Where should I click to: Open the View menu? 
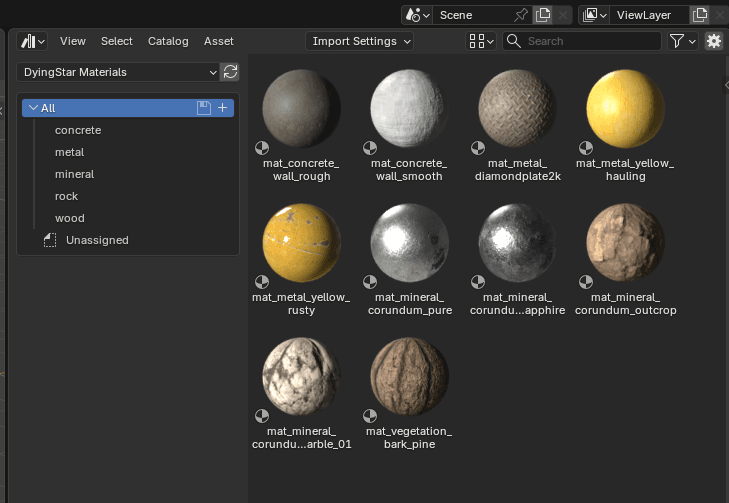point(73,41)
